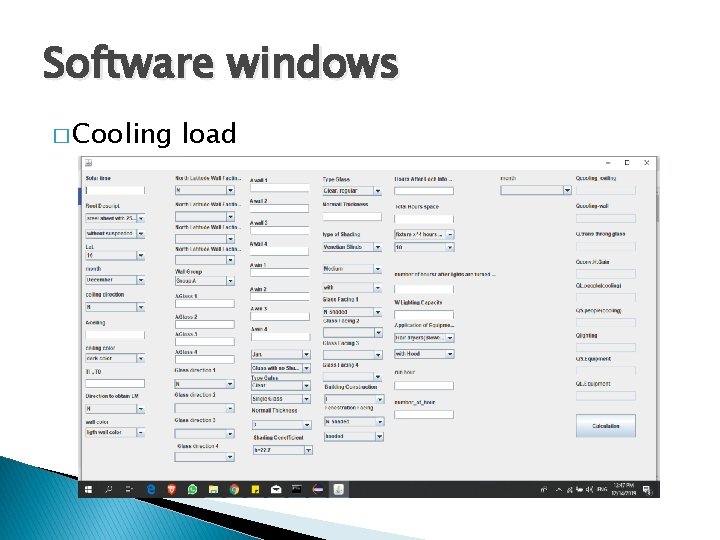Open the notification center icon

click(x=647, y=490)
